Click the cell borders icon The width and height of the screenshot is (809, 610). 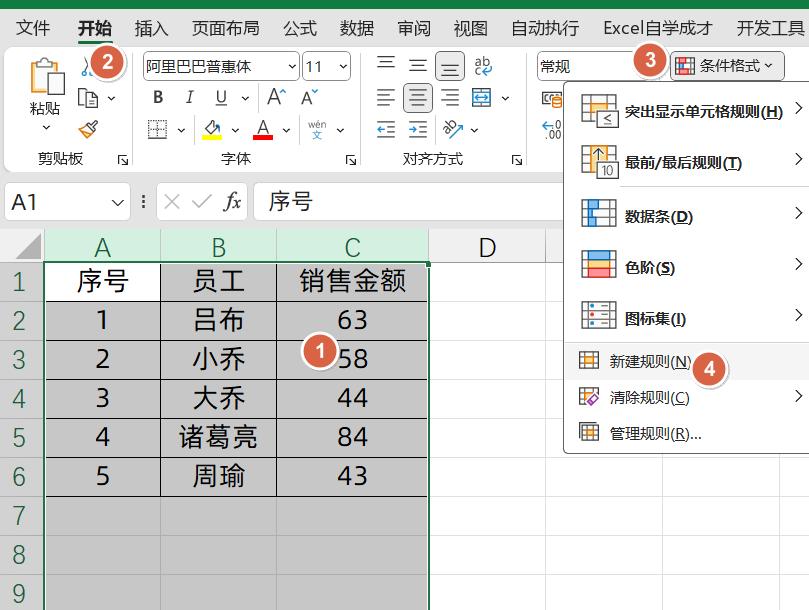point(157,130)
